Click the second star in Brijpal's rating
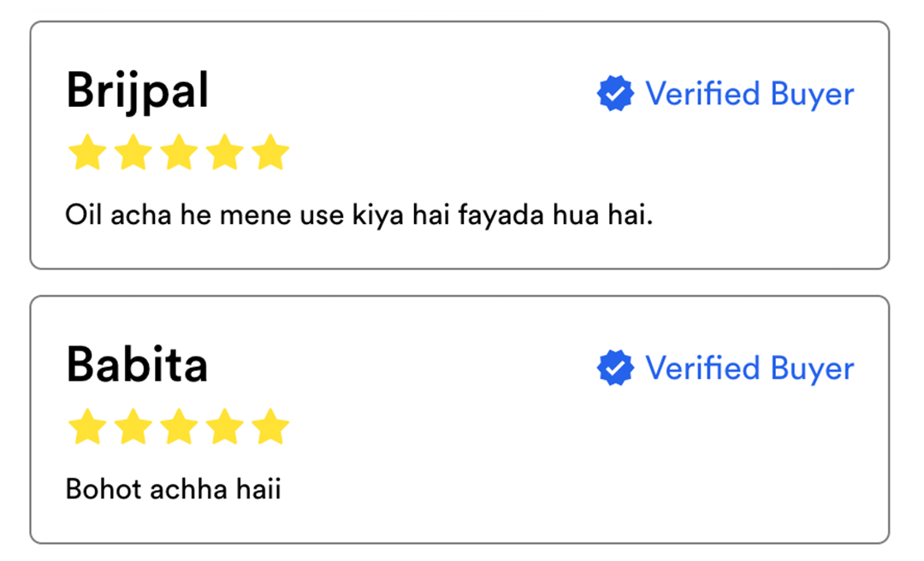The image size is (924, 561). 133,152
